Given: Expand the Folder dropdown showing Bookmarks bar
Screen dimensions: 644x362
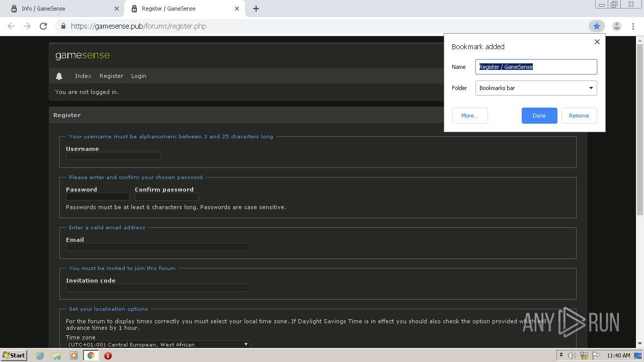Looking at the screenshot, I should pos(536,88).
